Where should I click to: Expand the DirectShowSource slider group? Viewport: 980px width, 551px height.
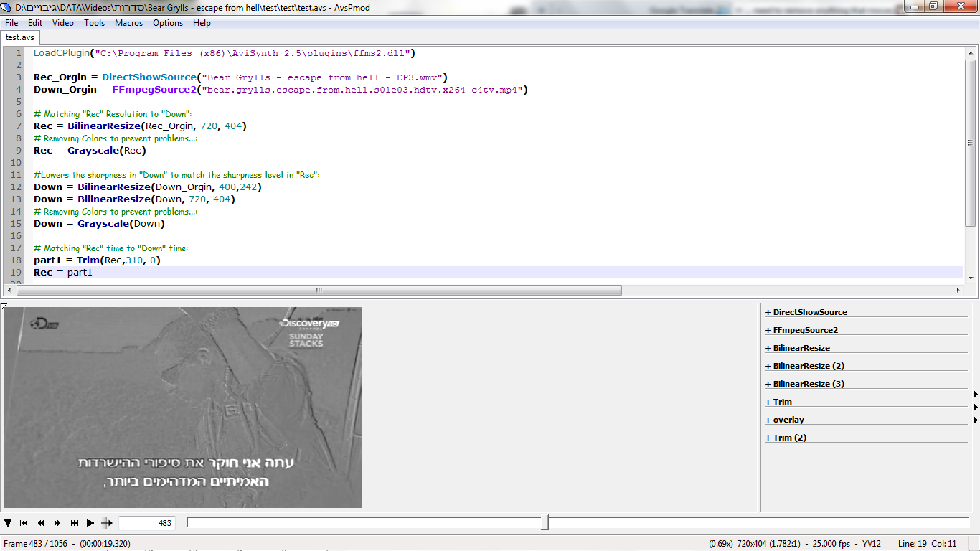click(806, 312)
